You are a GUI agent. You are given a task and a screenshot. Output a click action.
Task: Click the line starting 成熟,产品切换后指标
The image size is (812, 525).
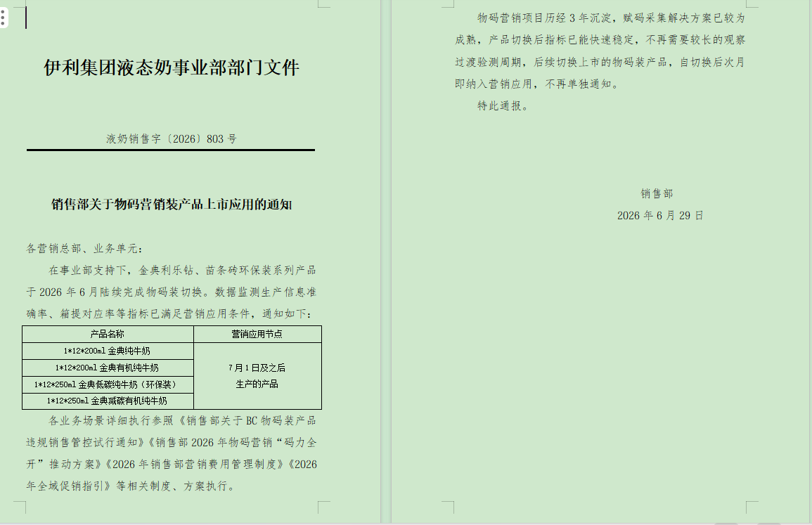600,40
